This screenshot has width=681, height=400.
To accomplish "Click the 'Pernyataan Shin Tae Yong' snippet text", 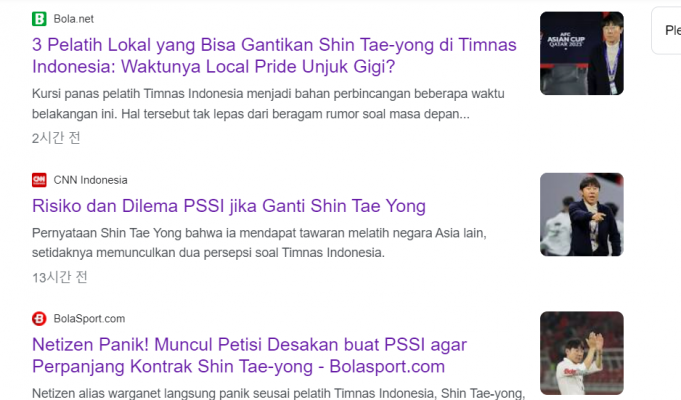I will point(259,242).
